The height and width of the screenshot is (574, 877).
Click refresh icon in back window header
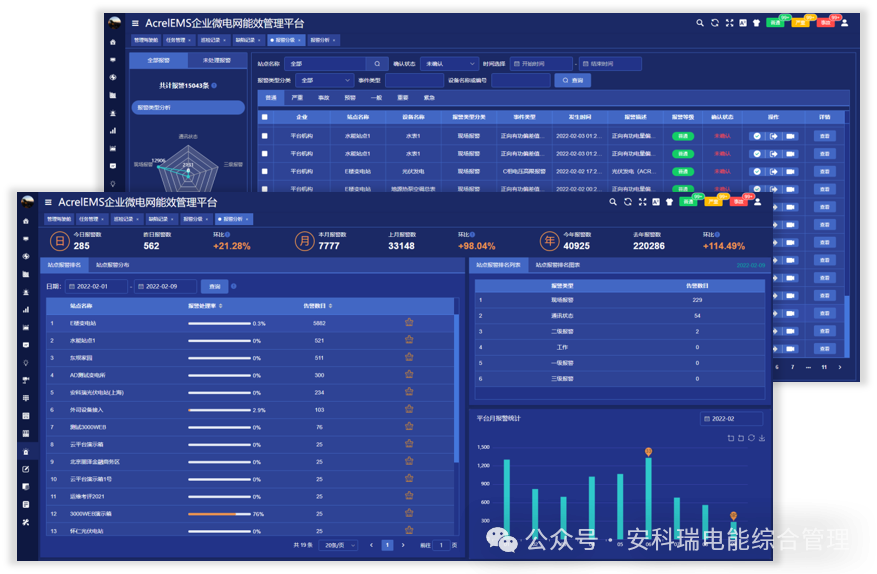point(714,23)
